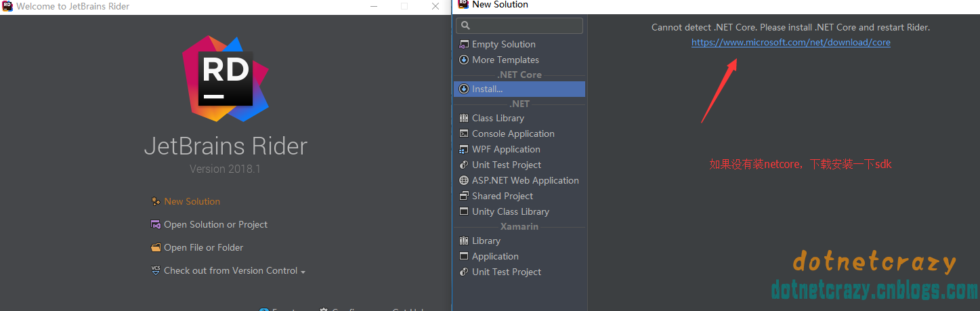The width and height of the screenshot is (980, 311).
Task: Focus the template search field
Action: pyautogui.click(x=519, y=26)
